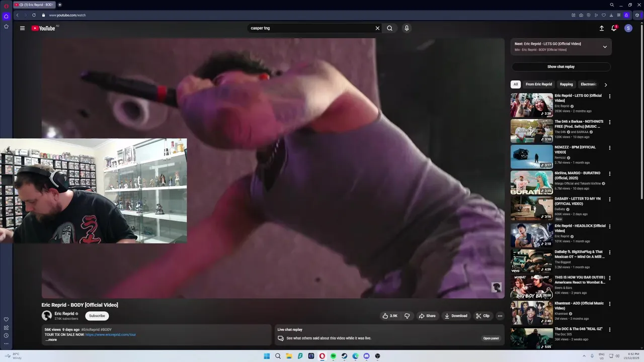
Task: Open options for HEADLOCK video
Action: point(610,226)
